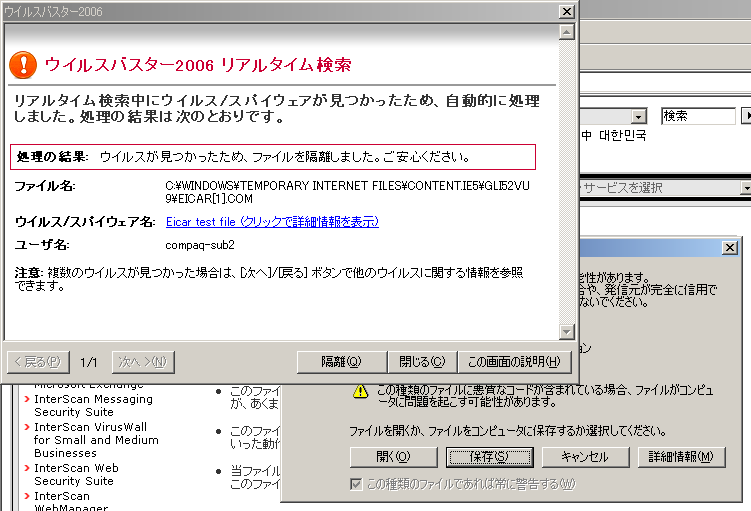Close the file download dialog
The width and height of the screenshot is (751, 511).
coord(729,248)
